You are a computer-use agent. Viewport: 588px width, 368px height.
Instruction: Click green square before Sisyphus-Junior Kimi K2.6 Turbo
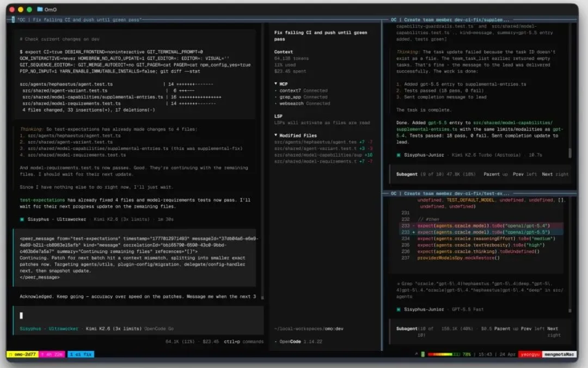click(398, 155)
